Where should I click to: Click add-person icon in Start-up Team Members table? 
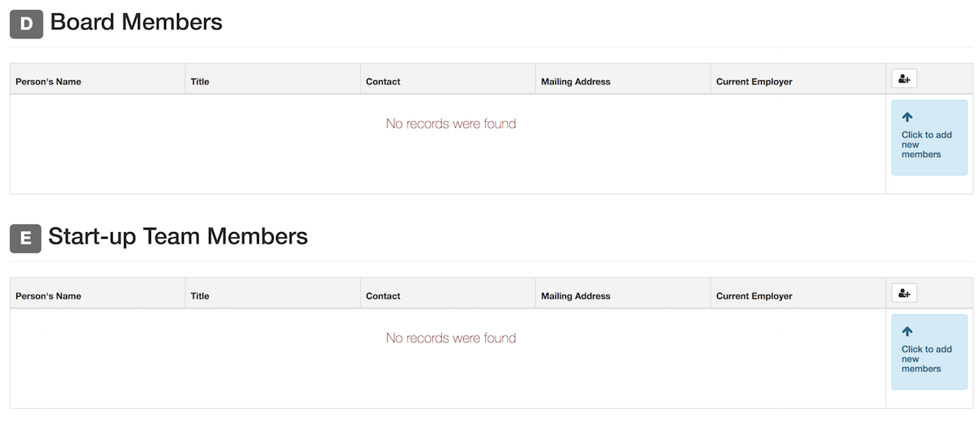pyautogui.click(x=904, y=293)
